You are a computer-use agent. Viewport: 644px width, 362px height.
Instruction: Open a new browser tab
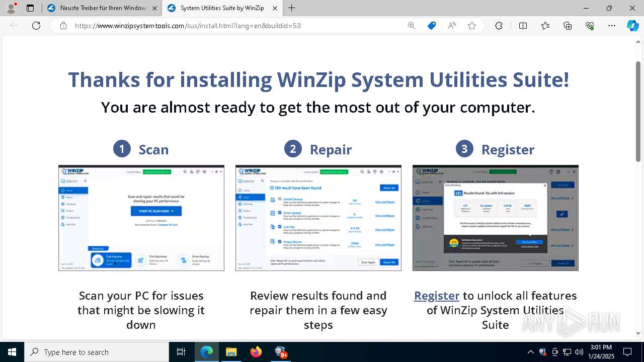[x=292, y=8]
